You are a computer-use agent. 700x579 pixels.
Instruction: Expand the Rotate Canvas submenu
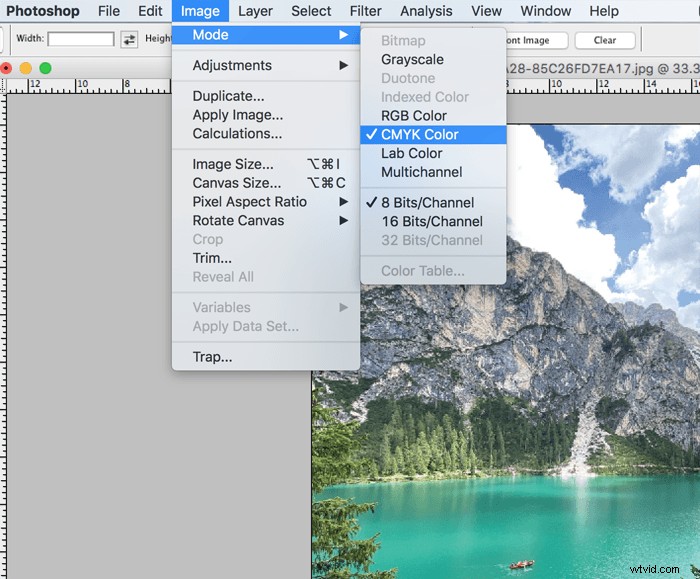[x=266, y=221]
